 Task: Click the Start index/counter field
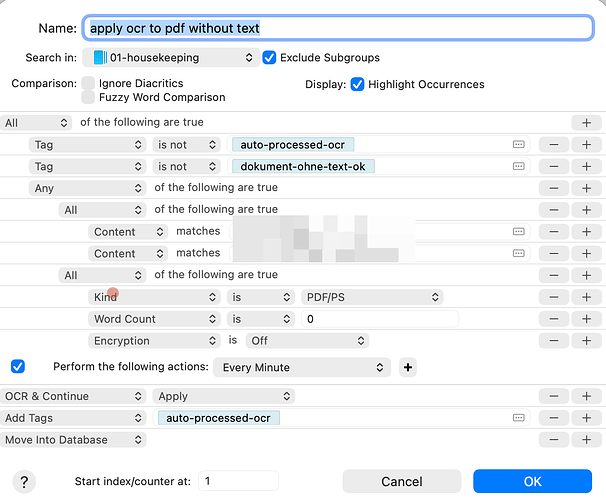(x=238, y=481)
